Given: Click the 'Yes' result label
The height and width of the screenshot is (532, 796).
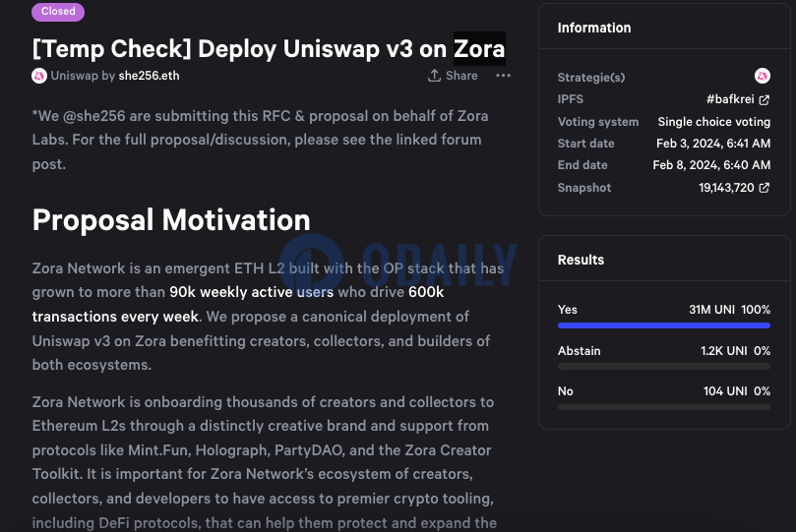Looking at the screenshot, I should (x=567, y=310).
